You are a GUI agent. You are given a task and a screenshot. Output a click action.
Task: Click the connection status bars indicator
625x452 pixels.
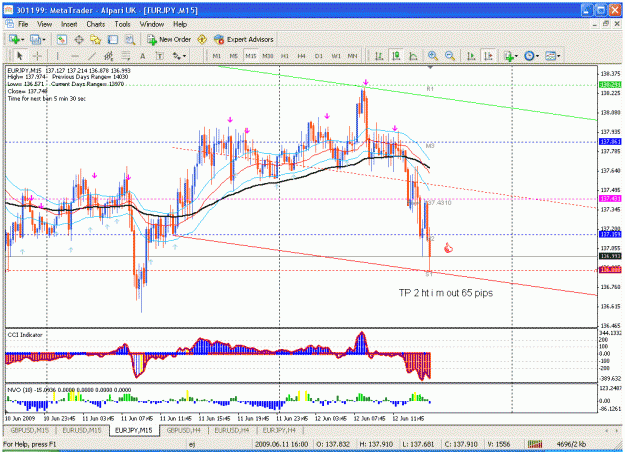point(535,444)
